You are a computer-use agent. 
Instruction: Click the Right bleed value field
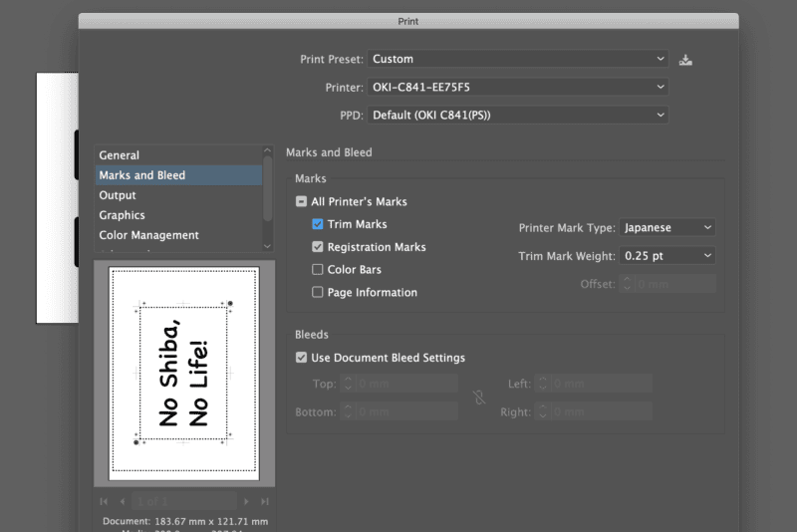point(601,411)
